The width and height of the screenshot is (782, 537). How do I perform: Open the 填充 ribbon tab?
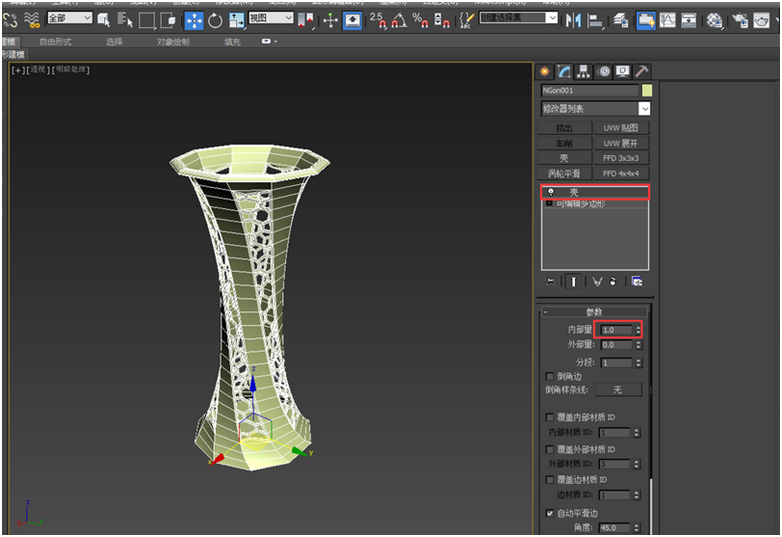point(232,42)
